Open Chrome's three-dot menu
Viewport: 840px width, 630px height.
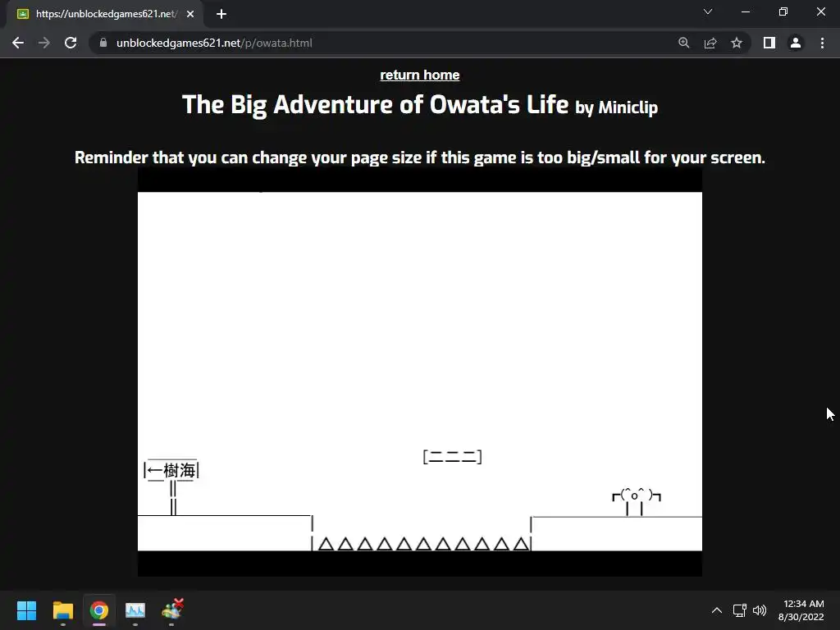click(822, 43)
